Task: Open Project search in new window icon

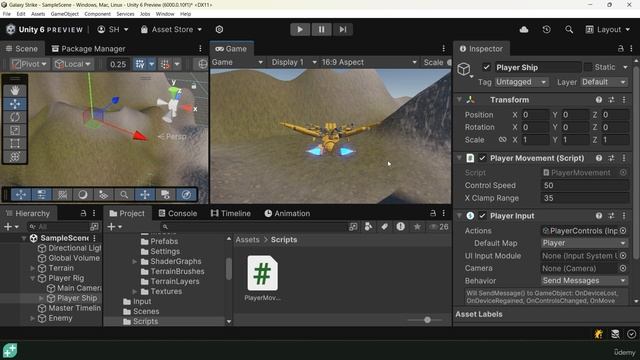Action: pyautogui.click(x=353, y=227)
